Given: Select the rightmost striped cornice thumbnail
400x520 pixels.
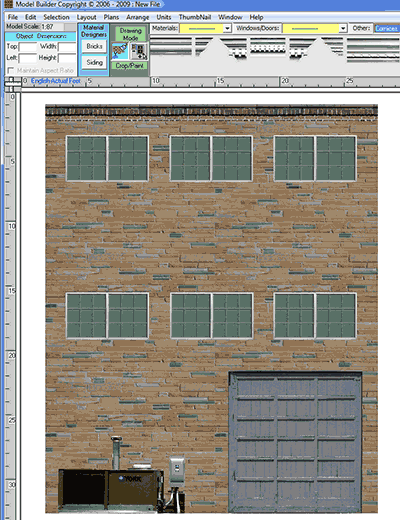Looking at the screenshot, I should [x=373, y=50].
